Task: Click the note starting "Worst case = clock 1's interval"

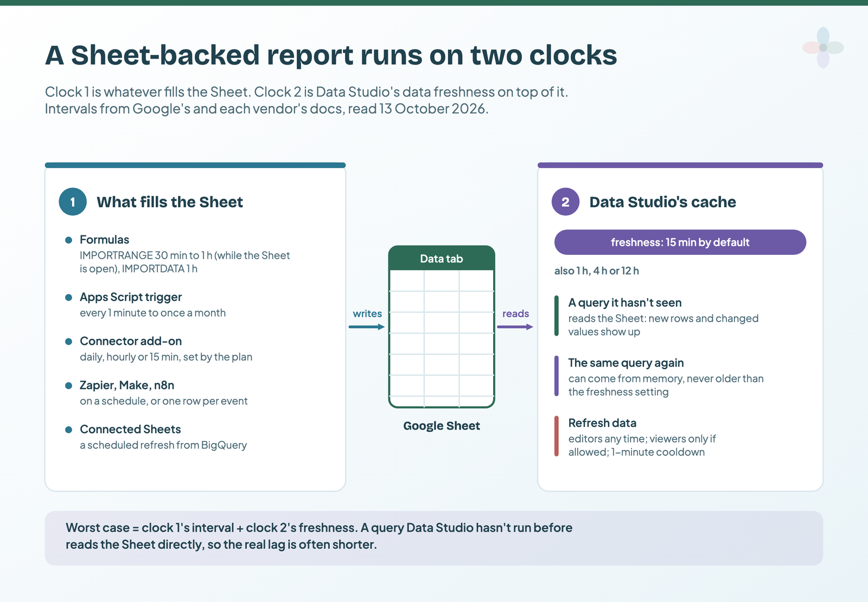Action: (319, 536)
